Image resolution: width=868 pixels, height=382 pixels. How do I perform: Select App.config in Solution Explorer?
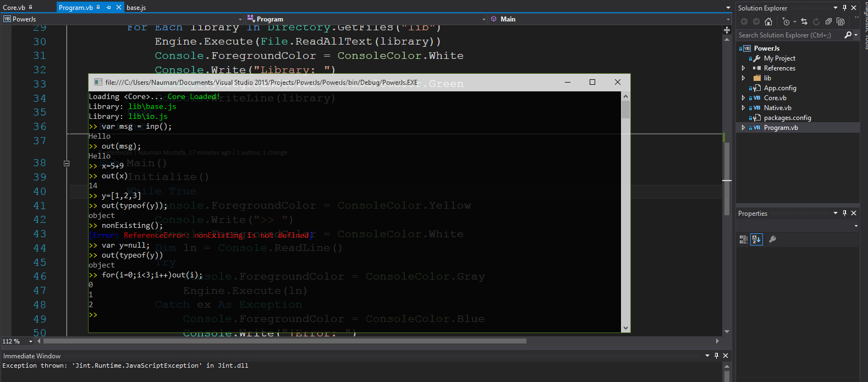pyautogui.click(x=780, y=88)
